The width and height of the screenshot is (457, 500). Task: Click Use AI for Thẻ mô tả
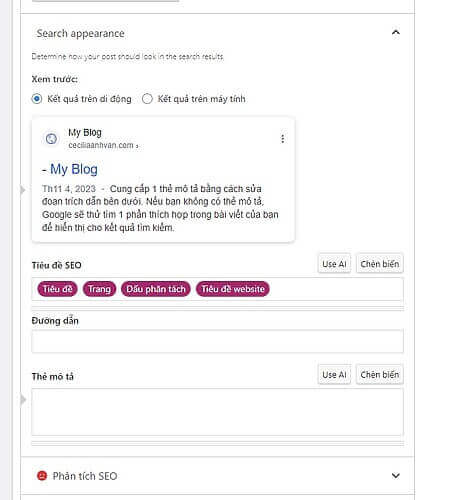334,375
